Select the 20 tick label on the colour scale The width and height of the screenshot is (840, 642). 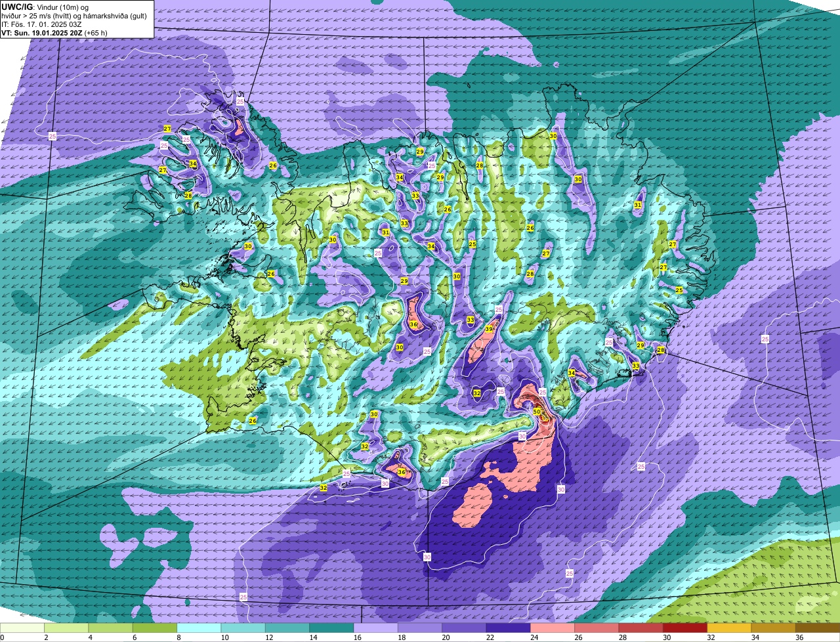click(x=445, y=637)
